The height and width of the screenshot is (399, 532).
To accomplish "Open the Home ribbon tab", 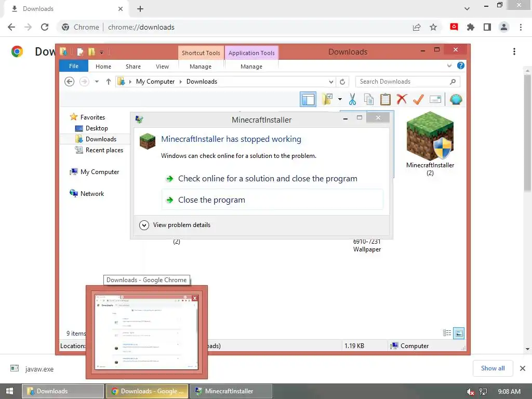I will 103,66.
